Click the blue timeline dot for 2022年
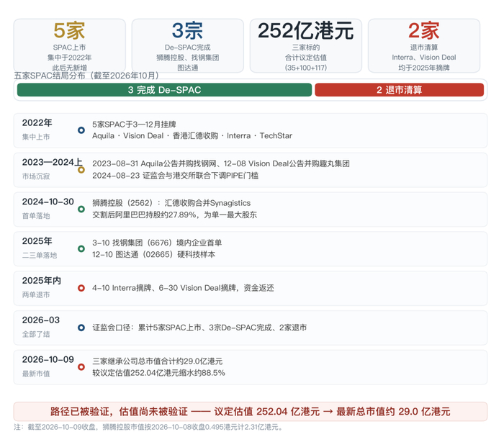Image resolution: width=504 pixels, height=437 pixels. [x=81, y=130]
